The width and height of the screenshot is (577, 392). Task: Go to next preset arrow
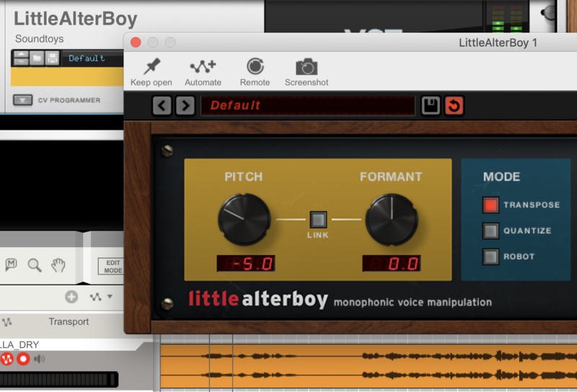click(x=185, y=106)
